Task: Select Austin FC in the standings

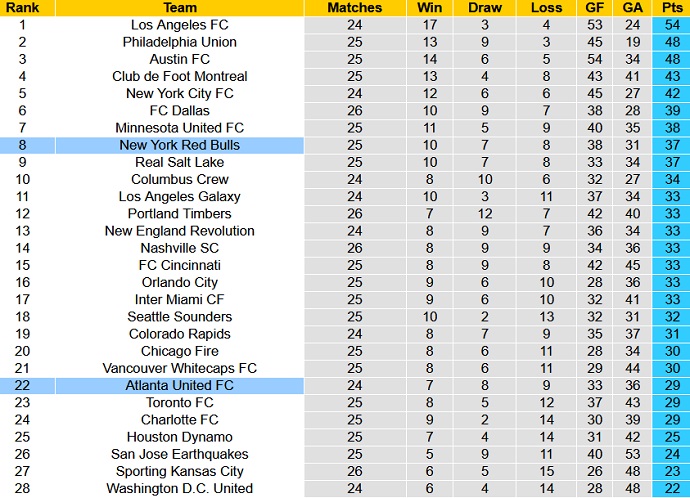Action: coord(180,59)
